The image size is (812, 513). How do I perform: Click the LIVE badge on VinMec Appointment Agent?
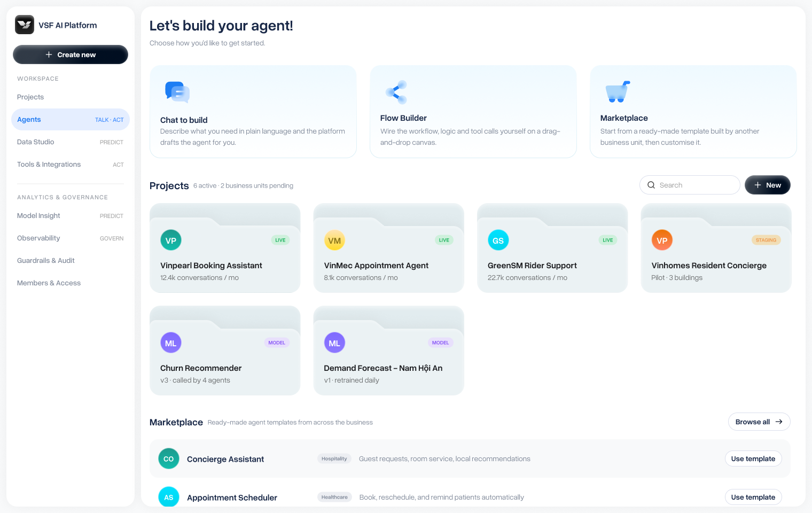point(444,240)
